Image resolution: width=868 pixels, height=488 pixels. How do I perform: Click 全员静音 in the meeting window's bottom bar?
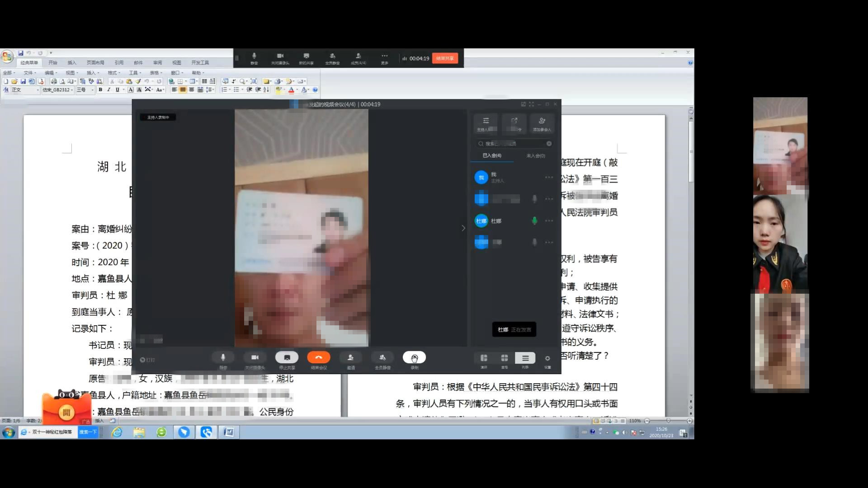click(x=382, y=360)
